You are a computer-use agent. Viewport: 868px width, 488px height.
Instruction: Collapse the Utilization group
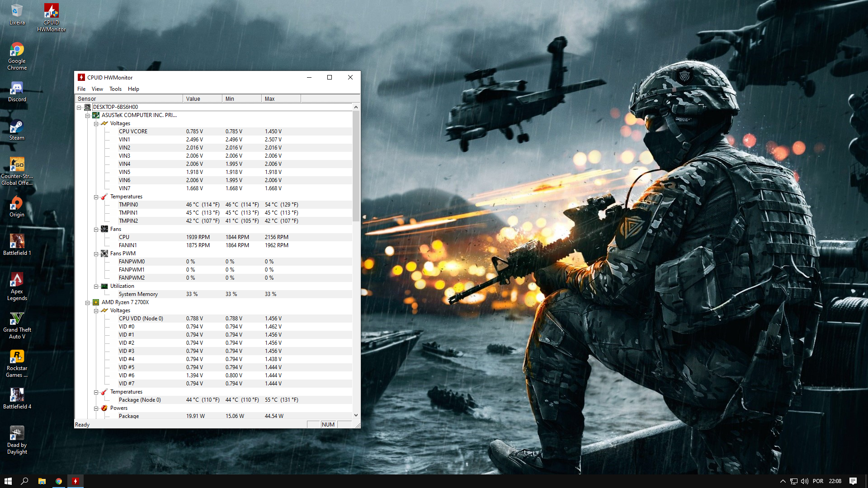coord(96,286)
